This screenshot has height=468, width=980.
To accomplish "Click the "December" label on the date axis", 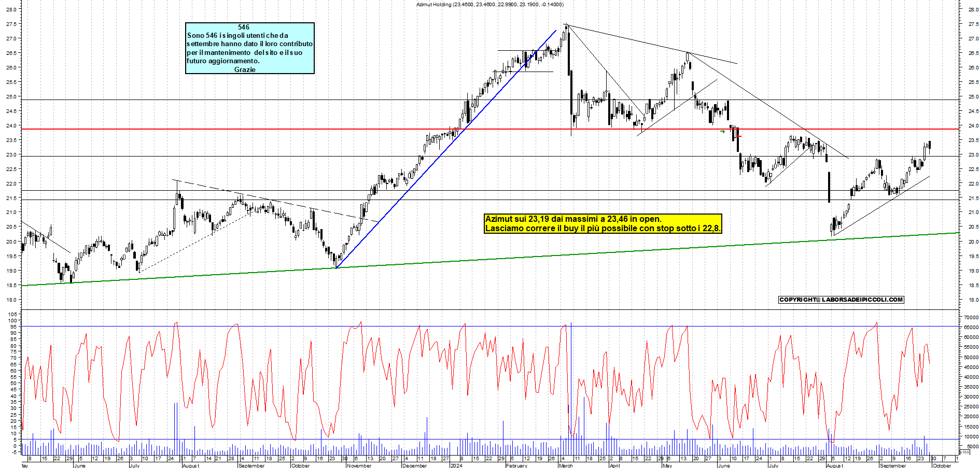I will tap(414, 465).
